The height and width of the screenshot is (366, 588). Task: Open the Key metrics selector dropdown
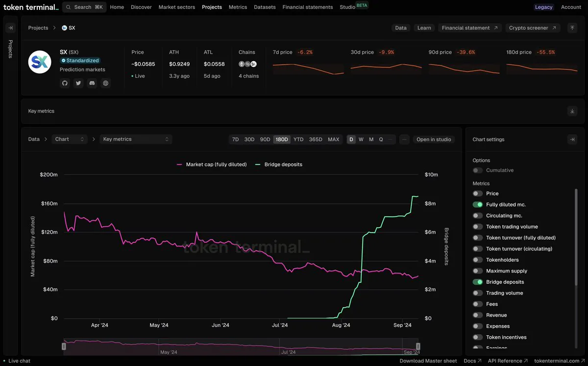(136, 139)
